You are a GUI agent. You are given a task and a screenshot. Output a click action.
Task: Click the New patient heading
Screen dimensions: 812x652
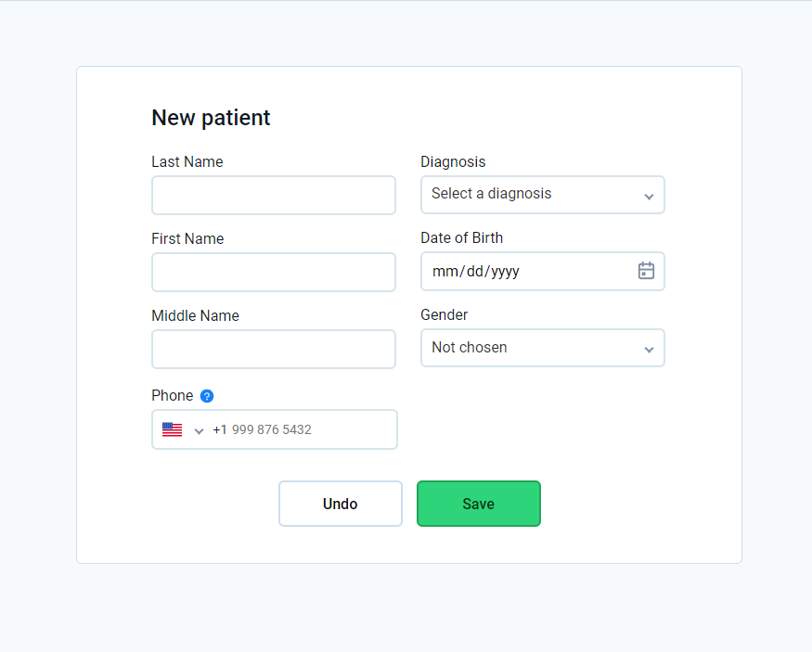211,118
